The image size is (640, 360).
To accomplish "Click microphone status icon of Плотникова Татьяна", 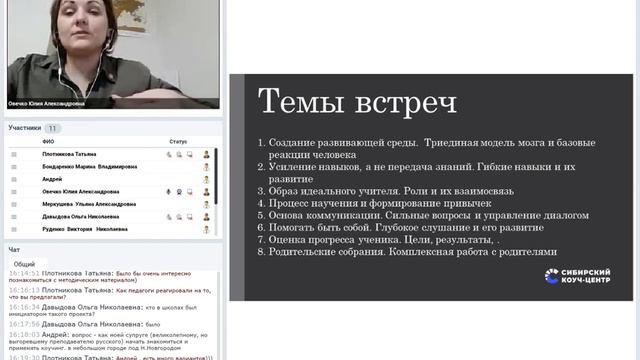I will point(169,155).
